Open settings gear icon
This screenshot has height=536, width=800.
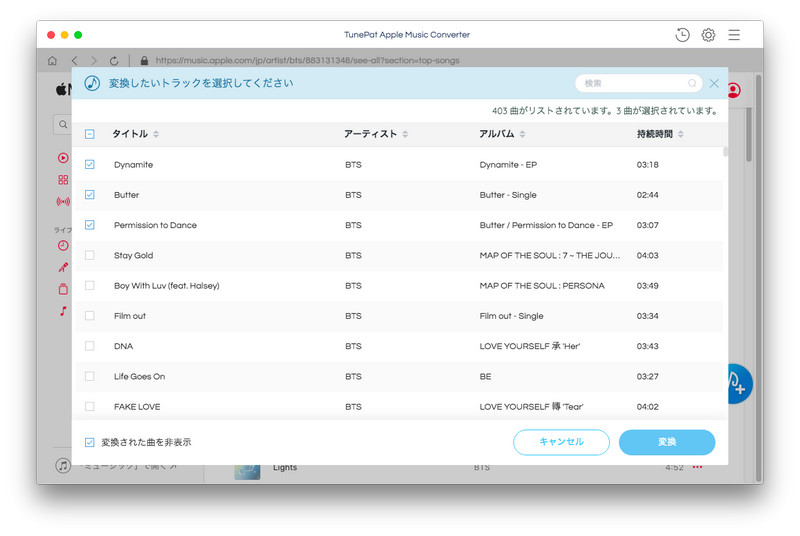coord(708,35)
